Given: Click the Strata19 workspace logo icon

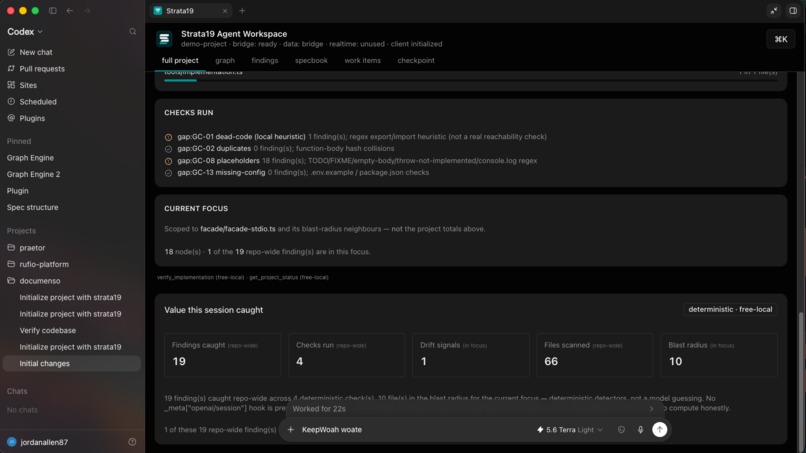Looking at the screenshot, I should (x=164, y=39).
